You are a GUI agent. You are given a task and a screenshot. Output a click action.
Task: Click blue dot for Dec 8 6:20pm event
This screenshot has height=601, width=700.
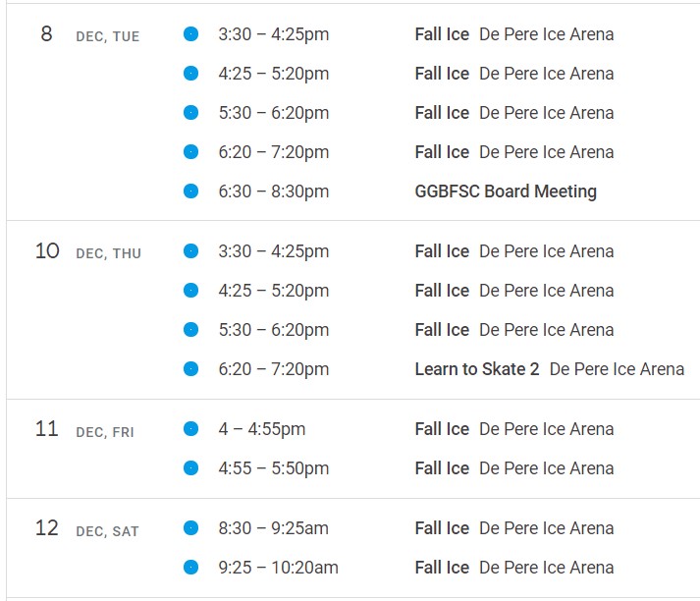(190, 152)
